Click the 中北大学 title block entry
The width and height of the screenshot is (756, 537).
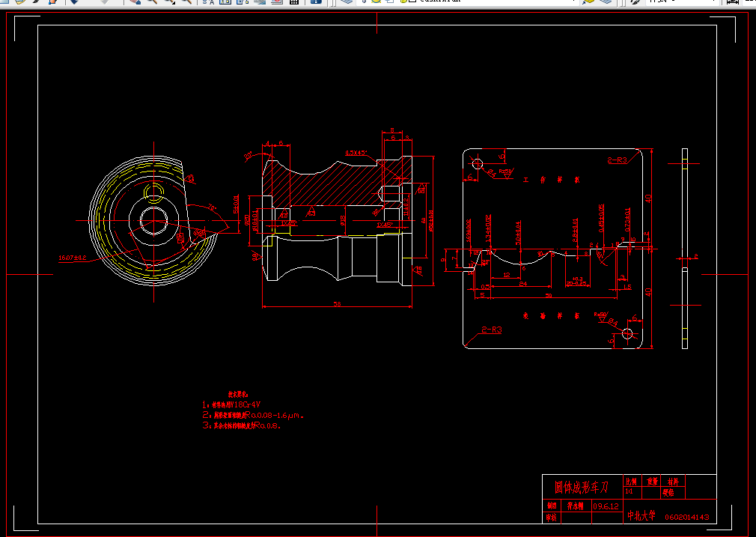[641, 516]
